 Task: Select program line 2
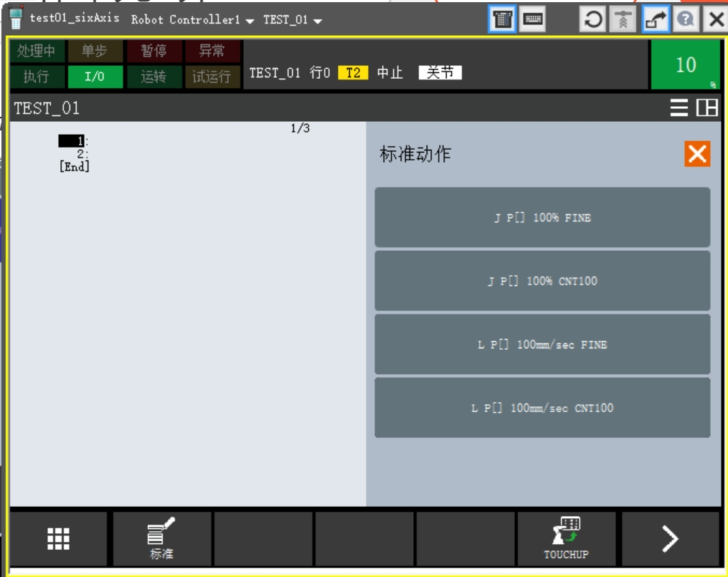click(82, 153)
